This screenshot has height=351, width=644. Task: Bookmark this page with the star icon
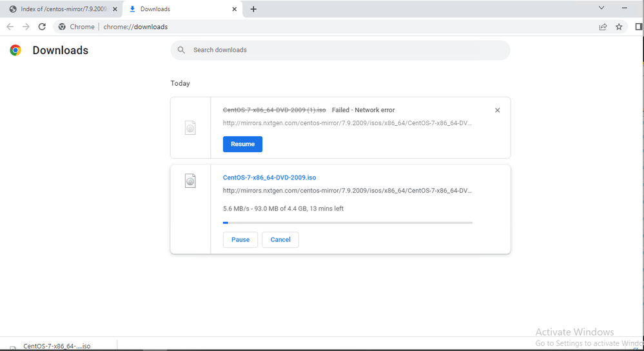(x=619, y=26)
